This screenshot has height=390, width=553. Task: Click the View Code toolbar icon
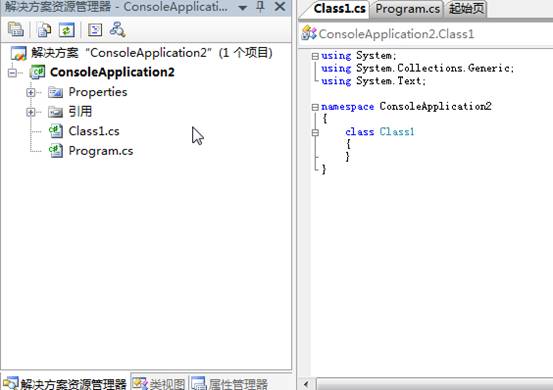tap(95, 30)
